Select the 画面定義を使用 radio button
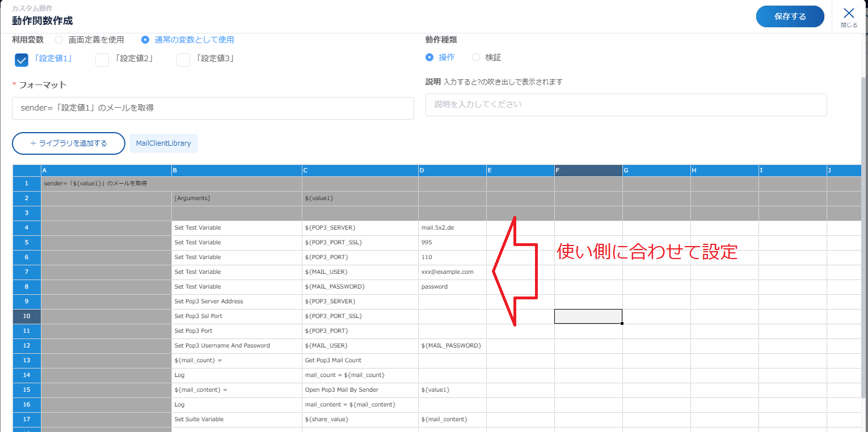 click(59, 40)
